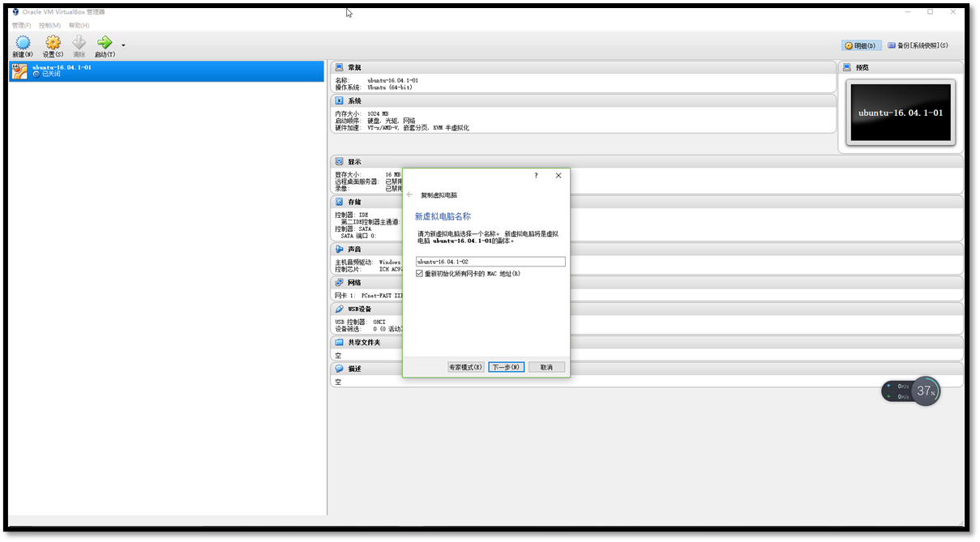Click the 已关闭 powered-off status text
The width and height of the screenshot is (980, 542).
(51, 74)
